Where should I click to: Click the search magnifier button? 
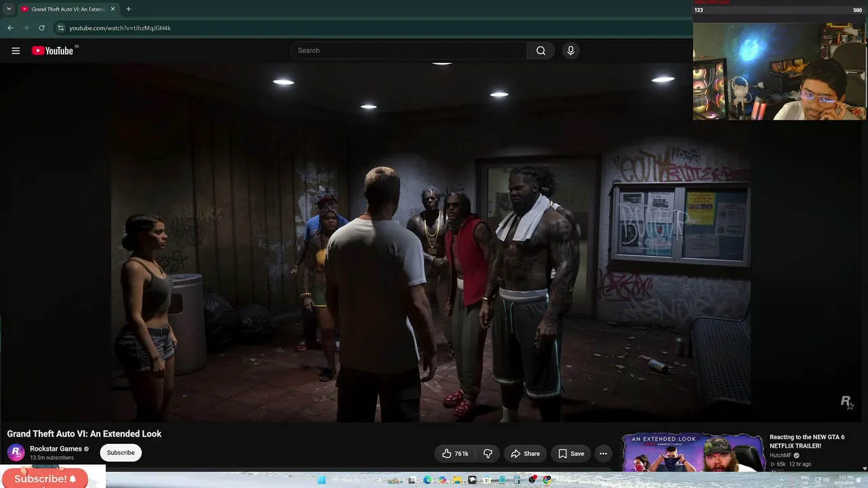pos(540,51)
